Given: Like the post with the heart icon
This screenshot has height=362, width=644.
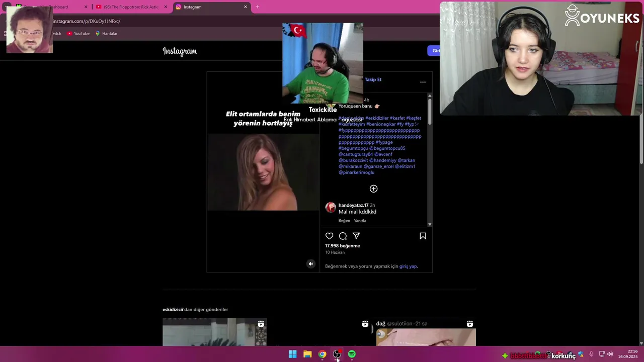Looking at the screenshot, I should [329, 236].
